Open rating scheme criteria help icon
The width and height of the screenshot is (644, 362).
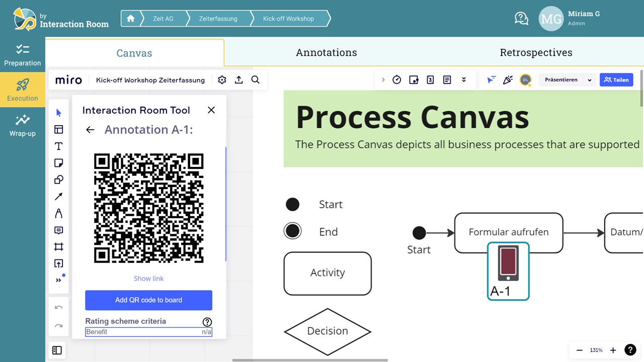pyautogui.click(x=207, y=322)
